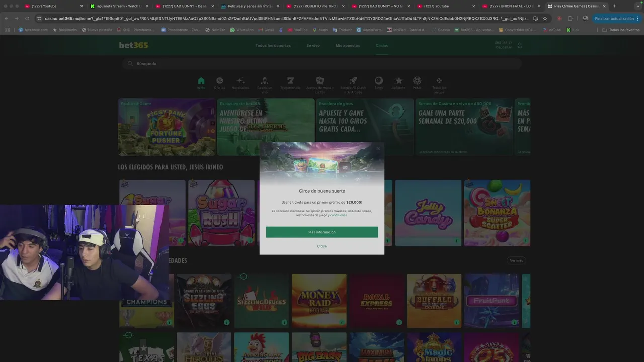Viewport: 644px width, 362px height.
Task: Click info icon on Sweet Bonanza tile
Action: [x=525, y=241]
